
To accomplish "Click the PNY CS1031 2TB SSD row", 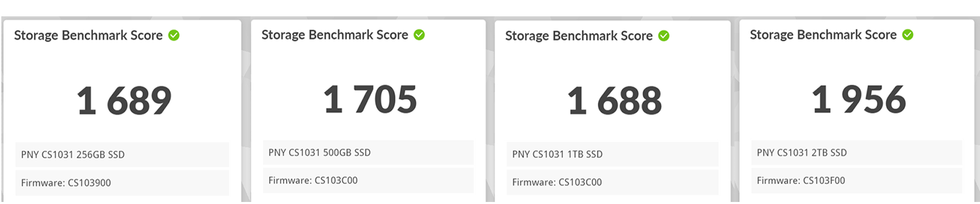I will (x=856, y=152).
